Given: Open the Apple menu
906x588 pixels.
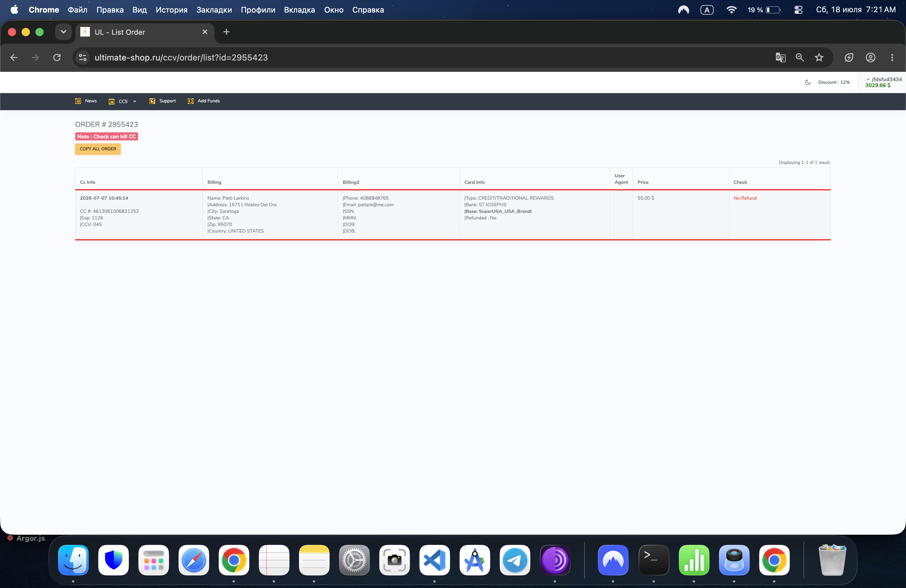Looking at the screenshot, I should click(14, 10).
